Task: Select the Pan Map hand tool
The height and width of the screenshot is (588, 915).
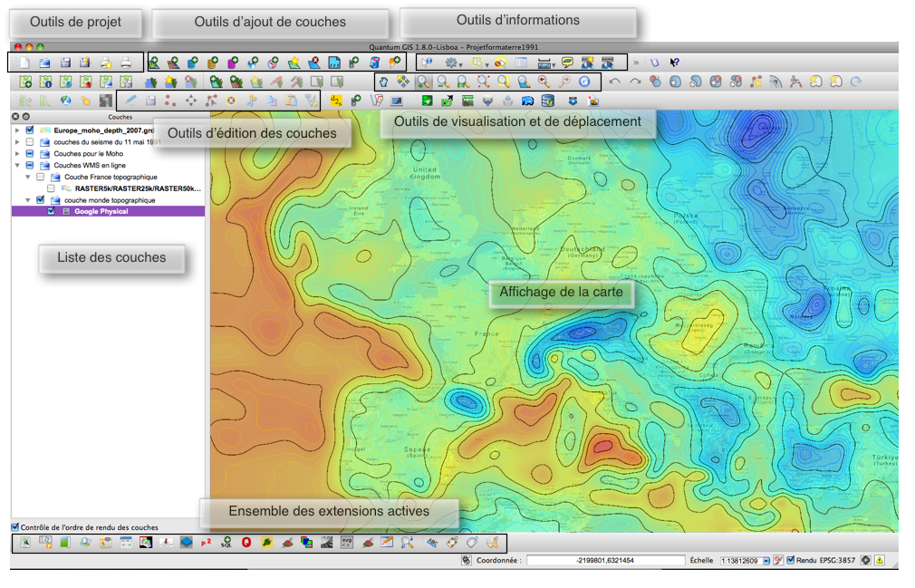Action: click(383, 82)
